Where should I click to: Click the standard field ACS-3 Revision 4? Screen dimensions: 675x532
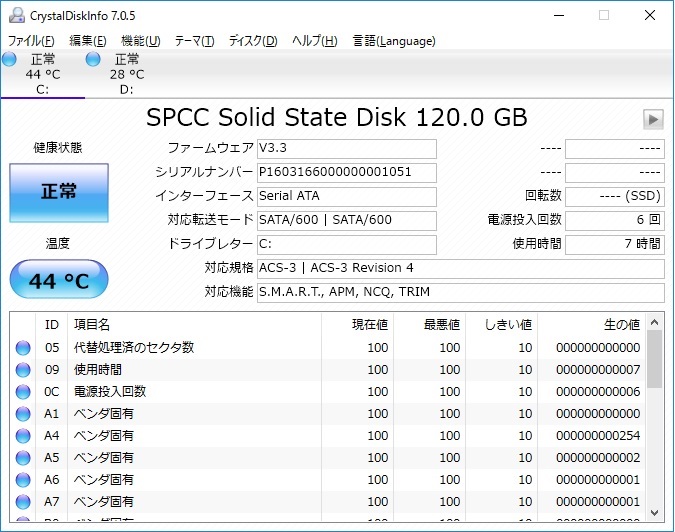(x=461, y=269)
